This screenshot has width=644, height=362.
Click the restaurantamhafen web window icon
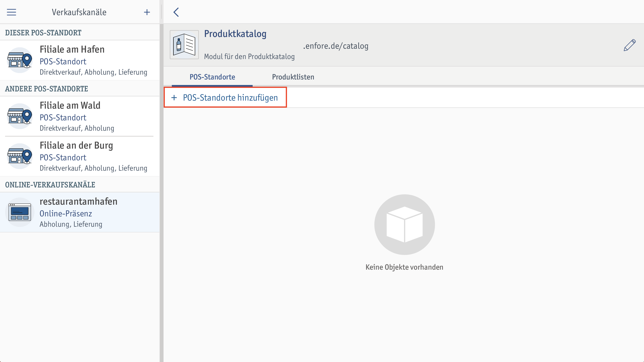(20, 212)
